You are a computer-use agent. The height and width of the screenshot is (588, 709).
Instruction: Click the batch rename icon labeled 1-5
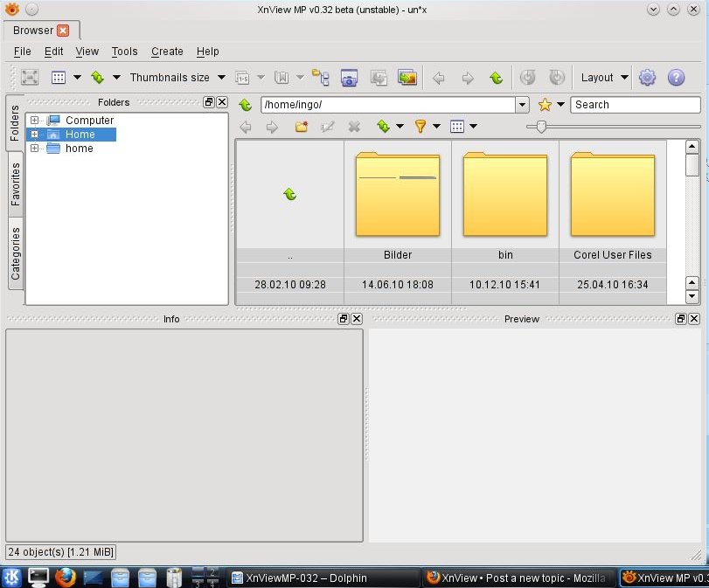click(x=243, y=78)
